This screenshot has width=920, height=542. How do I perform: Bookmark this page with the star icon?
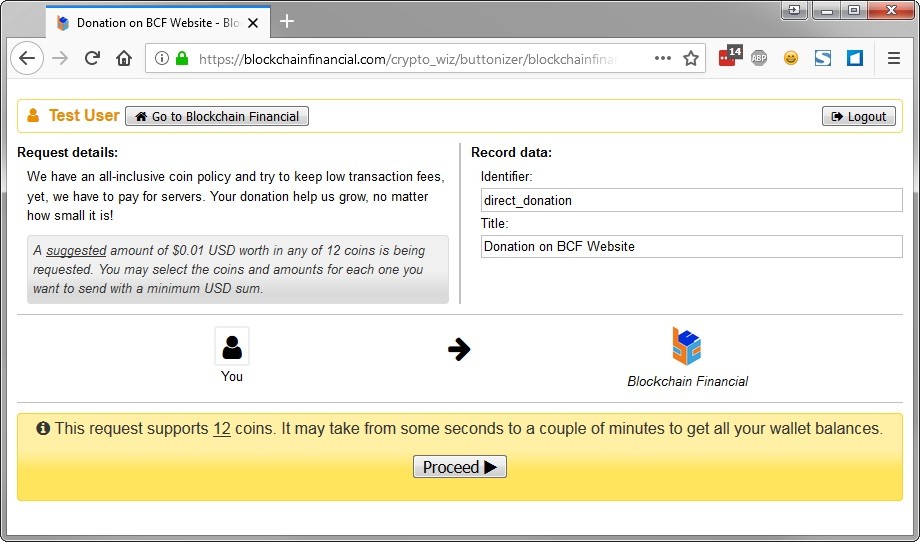click(690, 58)
